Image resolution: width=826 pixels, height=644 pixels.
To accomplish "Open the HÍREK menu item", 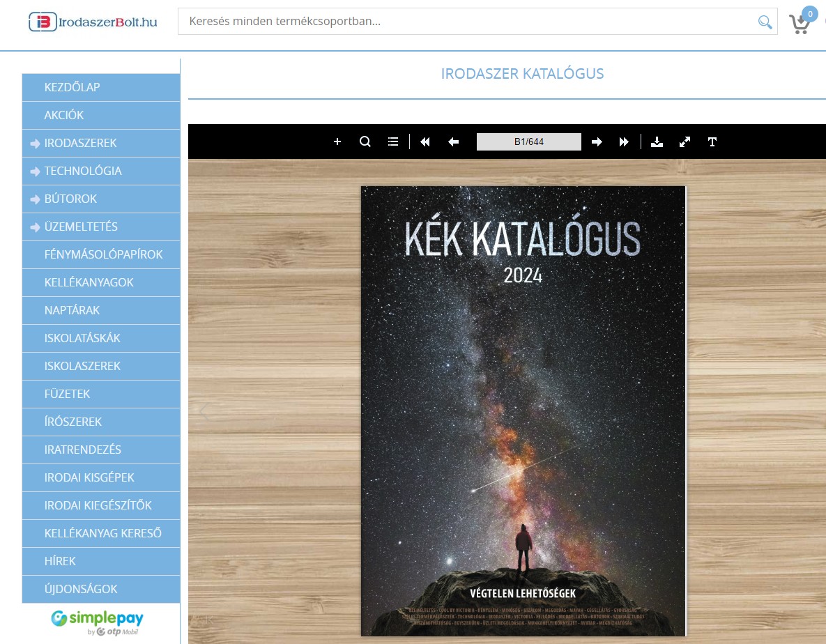I will (101, 562).
